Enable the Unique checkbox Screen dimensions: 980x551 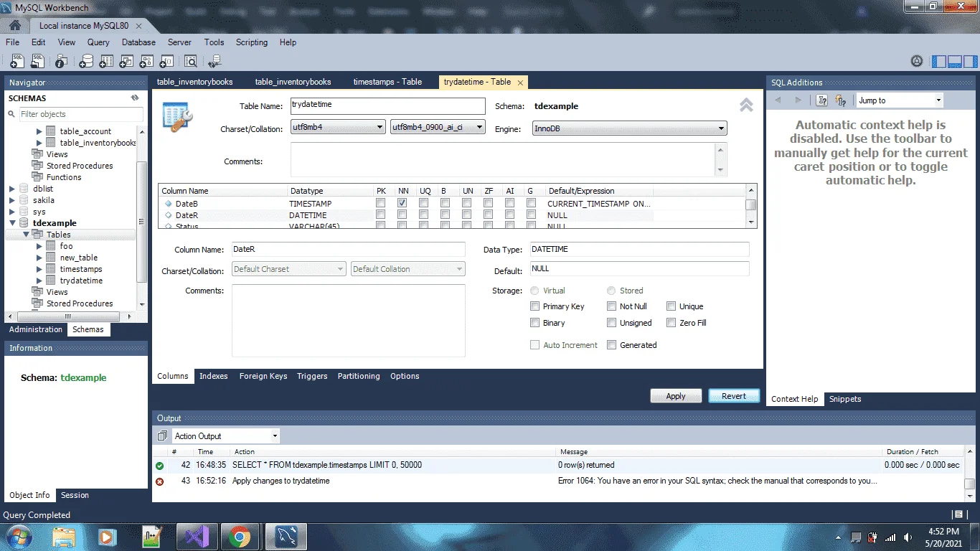(672, 306)
